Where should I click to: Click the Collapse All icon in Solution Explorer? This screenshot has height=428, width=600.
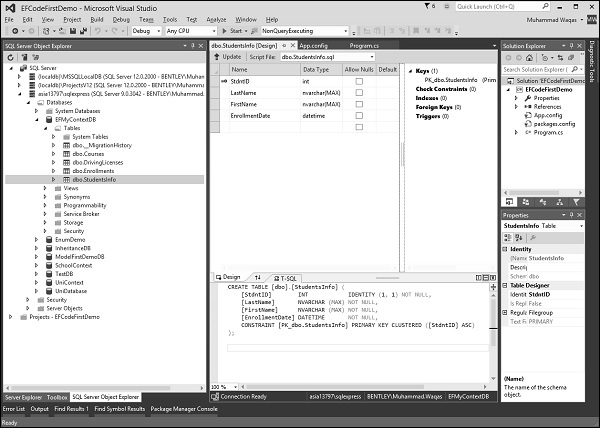tap(570, 57)
